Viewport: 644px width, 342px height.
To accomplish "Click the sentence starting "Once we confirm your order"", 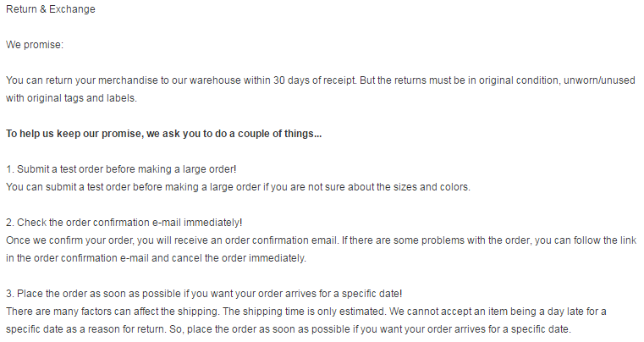I will (169, 240).
